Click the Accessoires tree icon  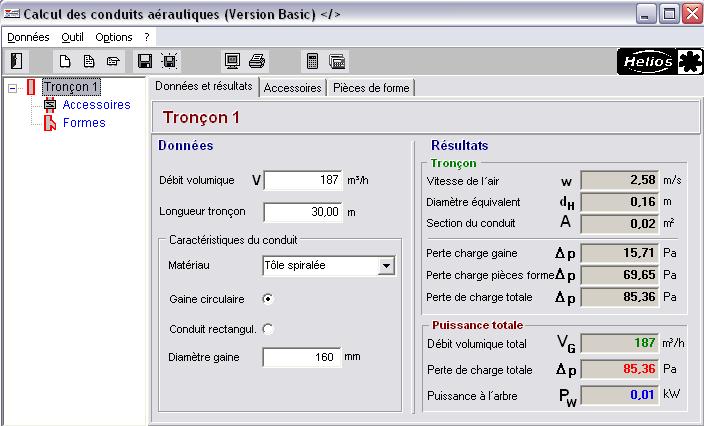(50, 105)
